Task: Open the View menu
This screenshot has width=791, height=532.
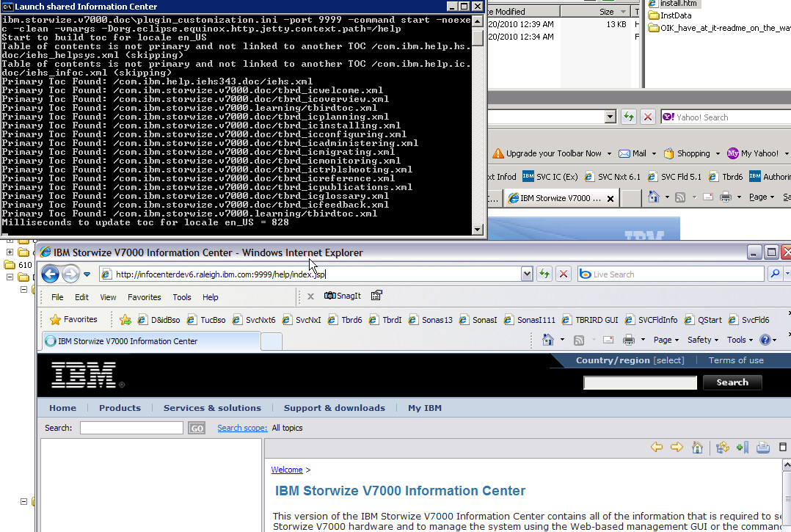Action: click(108, 297)
